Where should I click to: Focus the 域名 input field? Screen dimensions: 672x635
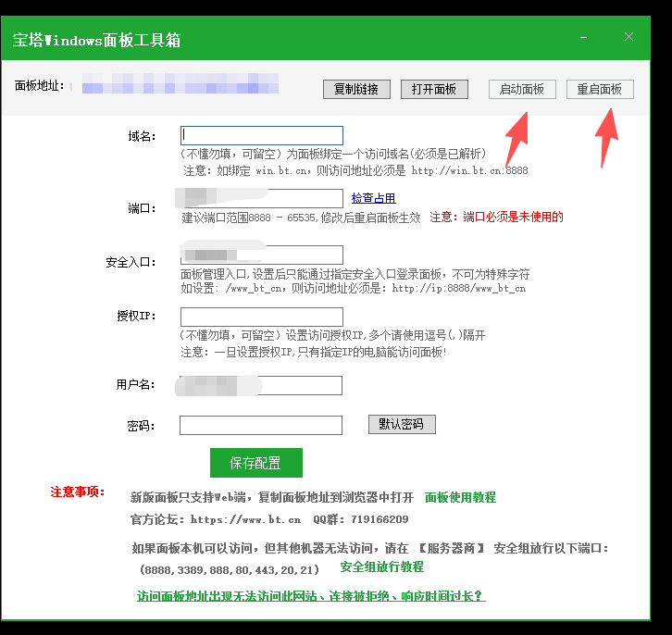pos(262,135)
